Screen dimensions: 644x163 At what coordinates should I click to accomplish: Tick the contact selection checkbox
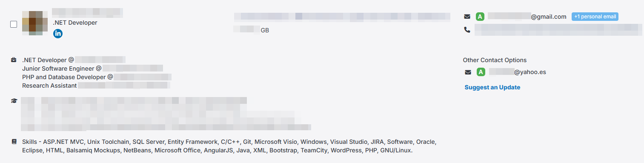[x=14, y=24]
